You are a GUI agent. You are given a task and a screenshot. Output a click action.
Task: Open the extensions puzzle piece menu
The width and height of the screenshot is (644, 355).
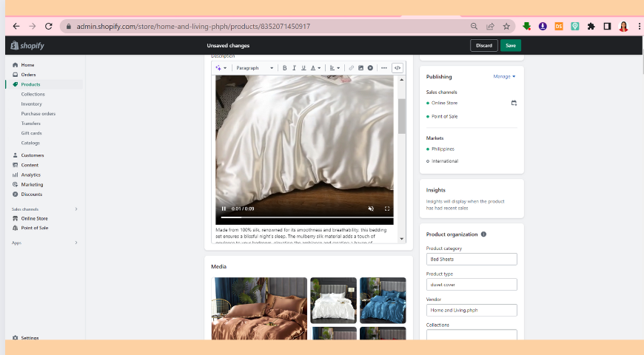click(591, 27)
